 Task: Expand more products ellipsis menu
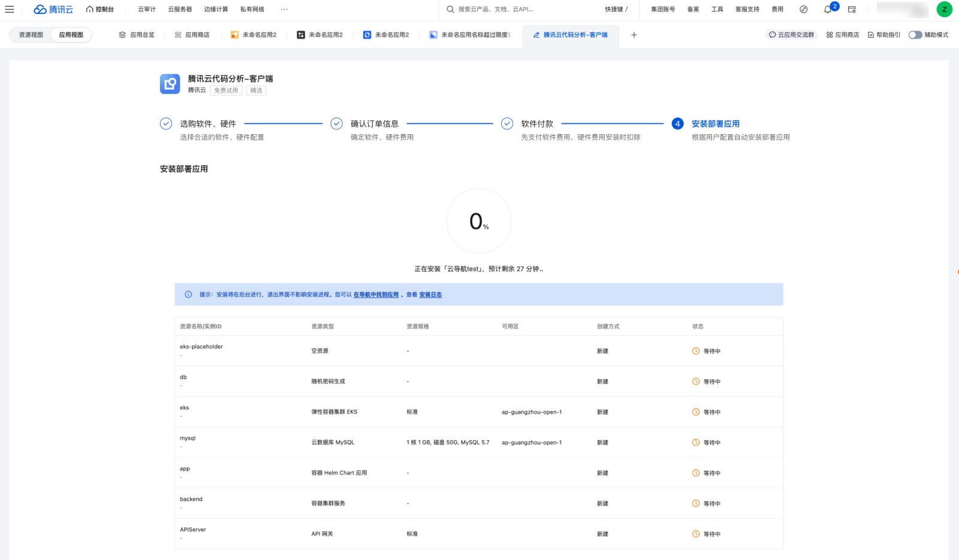[284, 10]
